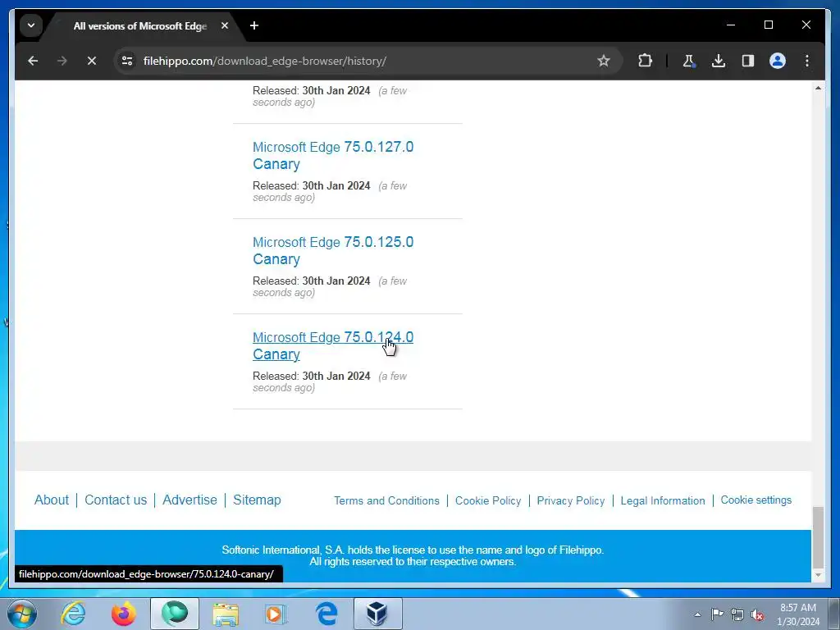The height and width of the screenshot is (630, 840).
Task: Open the profile avatar menu
Action: pyautogui.click(x=778, y=61)
